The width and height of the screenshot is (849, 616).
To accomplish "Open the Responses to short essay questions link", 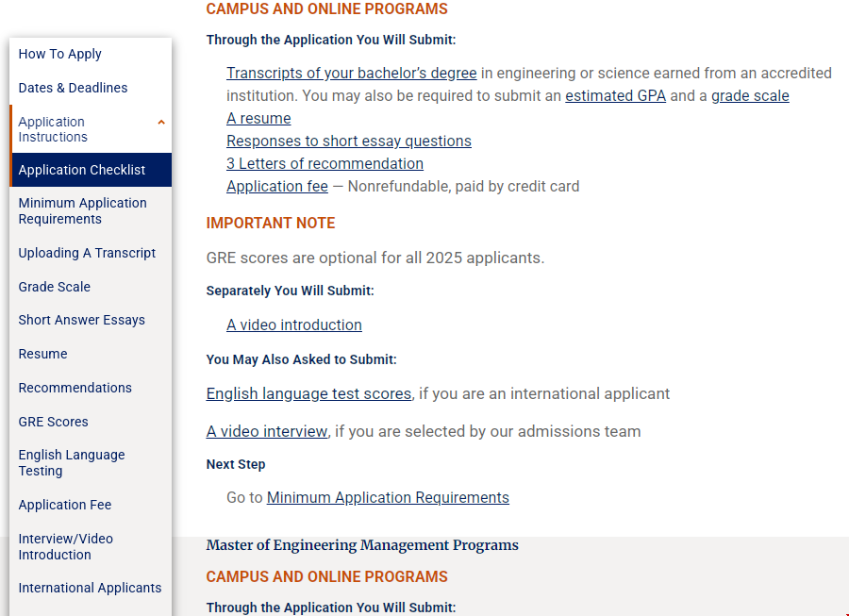I will (349, 141).
